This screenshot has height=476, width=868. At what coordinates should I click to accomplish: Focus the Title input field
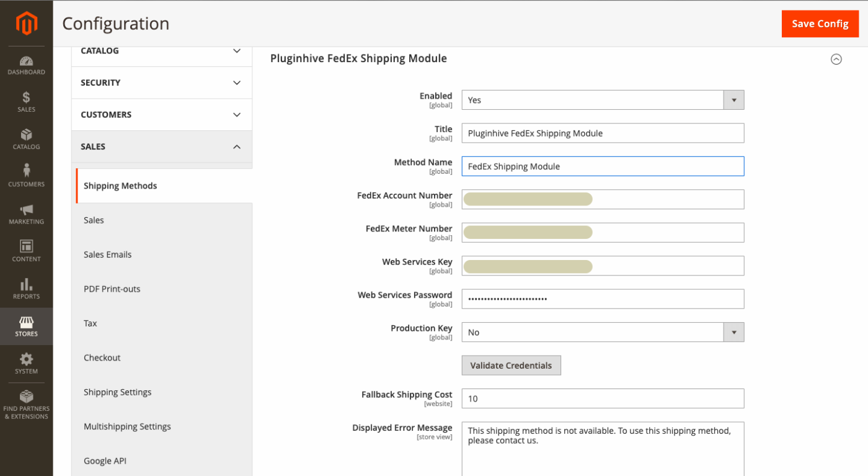pyautogui.click(x=603, y=133)
